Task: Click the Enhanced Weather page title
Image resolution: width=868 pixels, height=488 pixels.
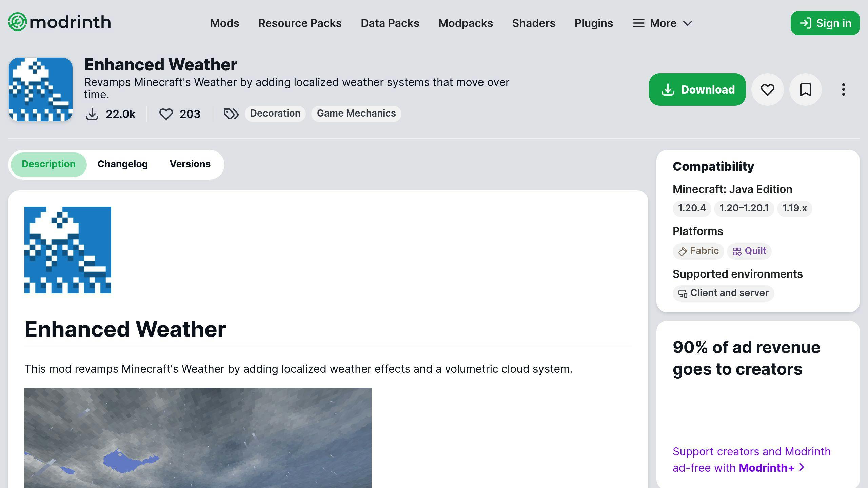Action: click(x=160, y=65)
